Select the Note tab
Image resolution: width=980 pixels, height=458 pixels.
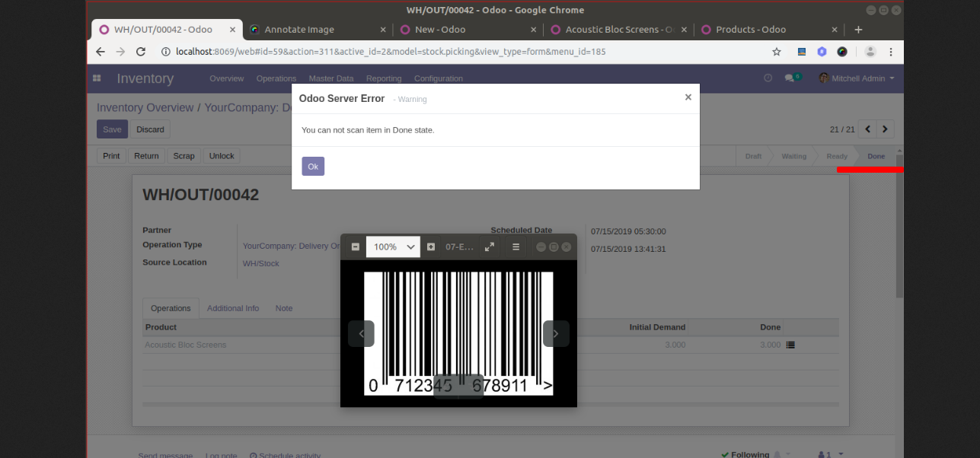click(284, 308)
